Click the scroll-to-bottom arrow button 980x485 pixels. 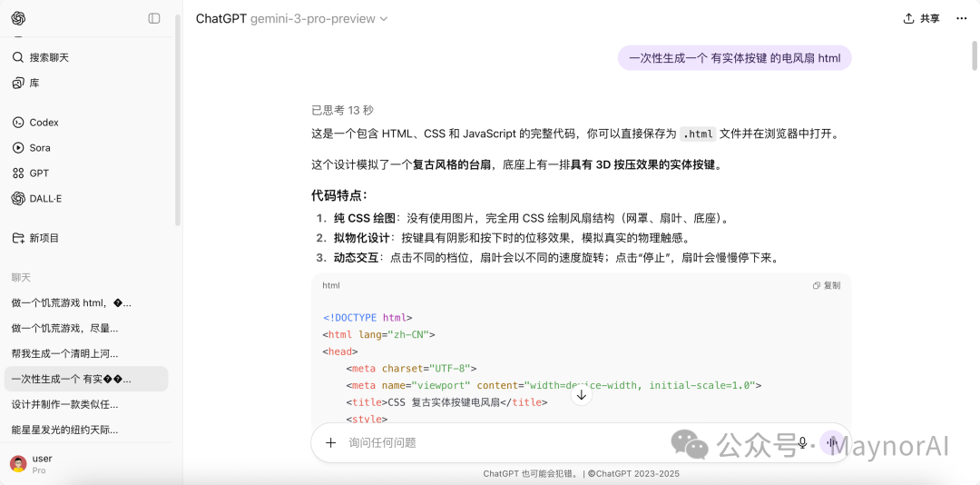coord(582,395)
